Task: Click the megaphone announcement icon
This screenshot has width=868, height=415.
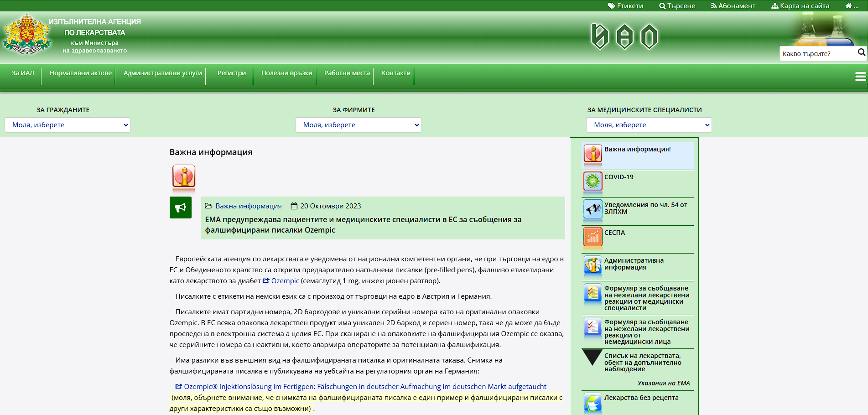Action: click(181, 207)
